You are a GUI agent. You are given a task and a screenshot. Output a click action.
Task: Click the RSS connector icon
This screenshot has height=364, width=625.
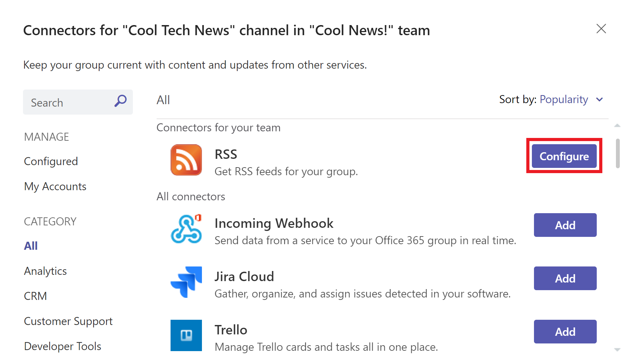pos(186,160)
